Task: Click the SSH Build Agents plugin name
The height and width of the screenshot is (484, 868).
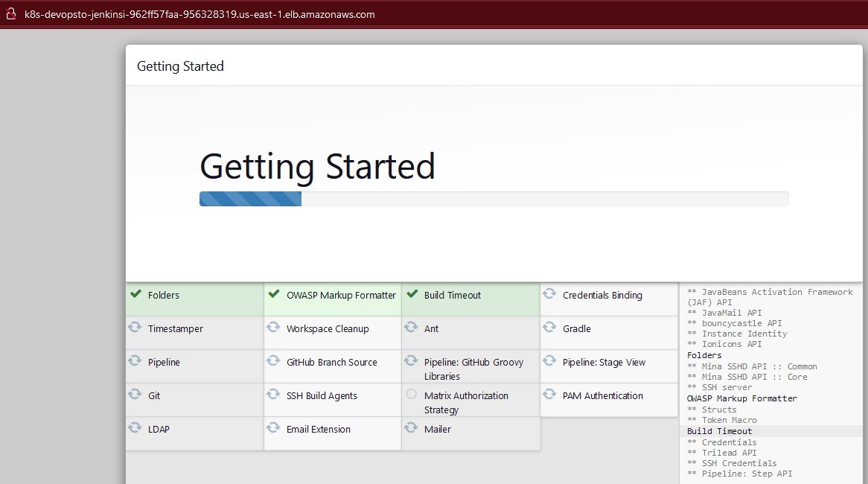Action: (322, 396)
